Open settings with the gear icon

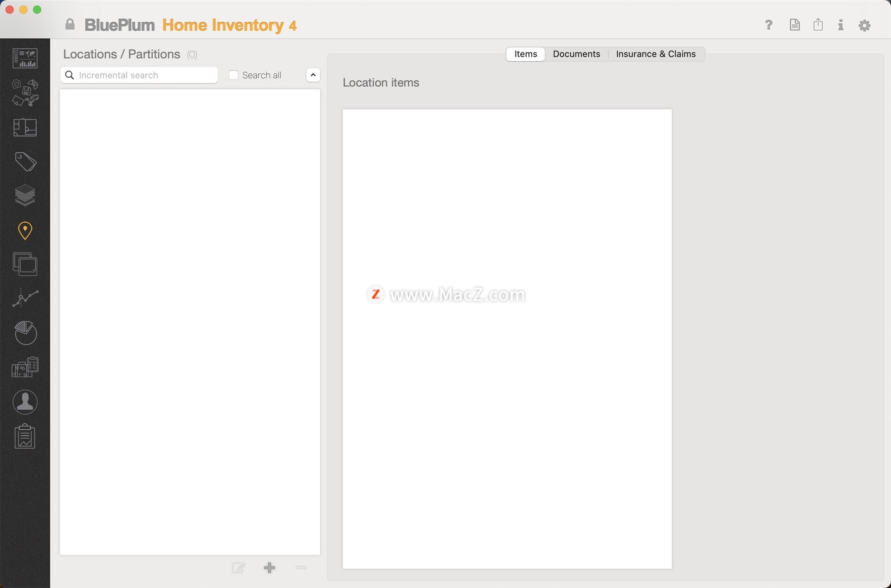click(865, 25)
